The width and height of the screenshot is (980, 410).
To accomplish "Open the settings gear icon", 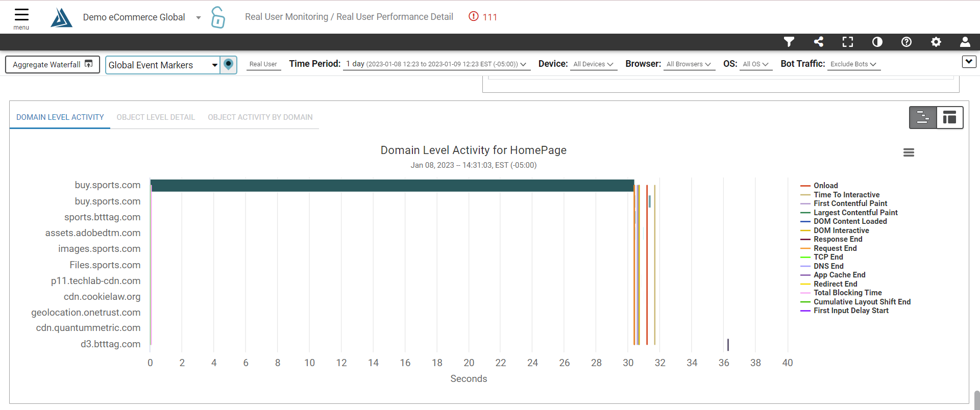I will pyautogui.click(x=936, y=42).
